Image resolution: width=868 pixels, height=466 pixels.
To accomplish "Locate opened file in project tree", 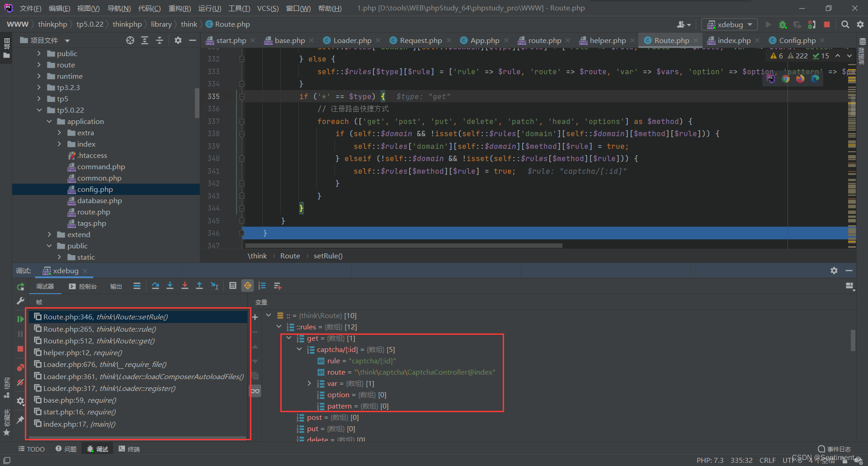I will pyautogui.click(x=130, y=40).
